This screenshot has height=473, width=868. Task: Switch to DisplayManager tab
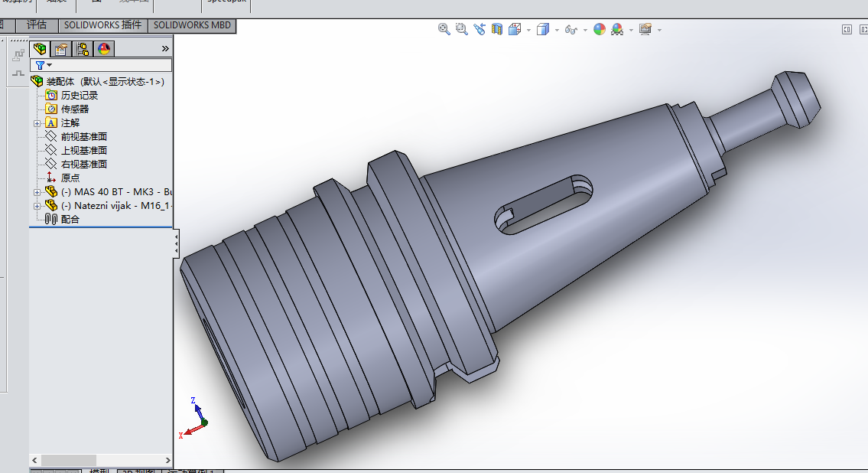104,49
